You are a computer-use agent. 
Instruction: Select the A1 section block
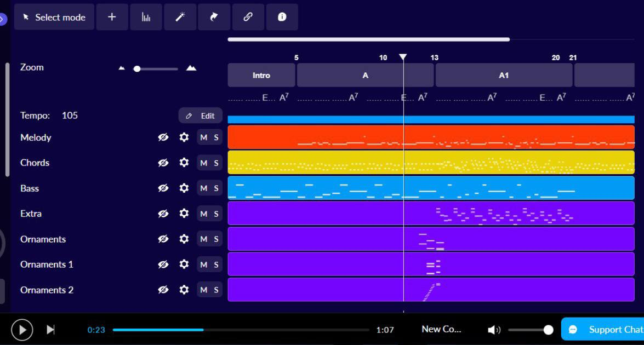pos(504,76)
